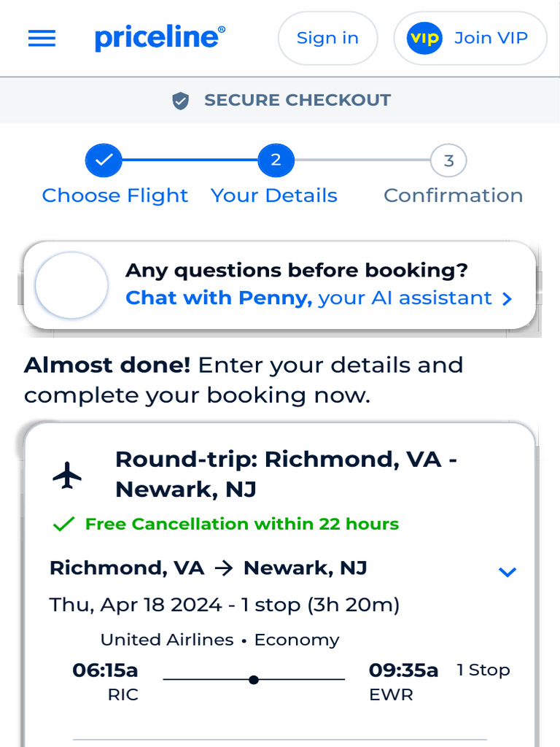Click Penny's round avatar image
560x747 pixels.
pyautogui.click(x=71, y=285)
